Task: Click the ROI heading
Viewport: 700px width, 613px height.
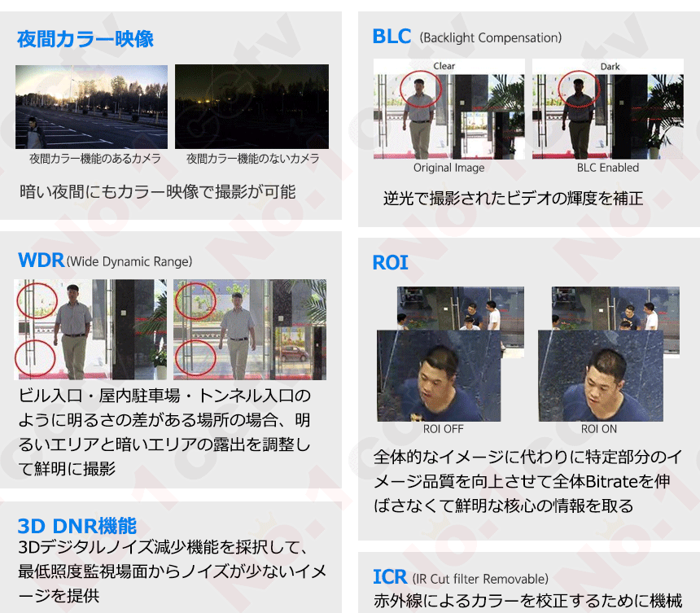Action: coord(390,263)
